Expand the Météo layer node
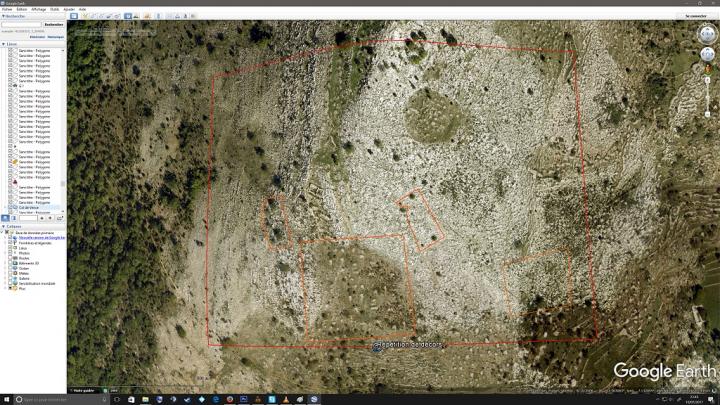Viewport: 720px width, 405px height. click(x=6, y=273)
